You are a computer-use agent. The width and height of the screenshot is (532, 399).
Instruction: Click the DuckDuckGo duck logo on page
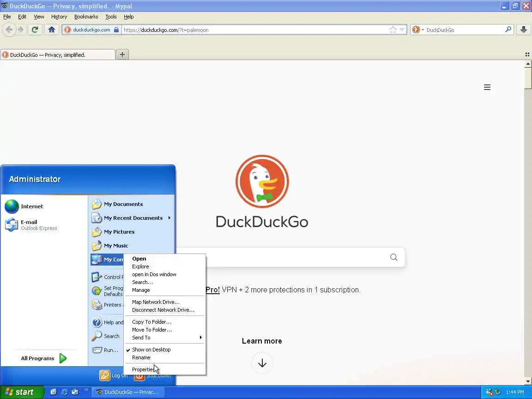point(262,181)
